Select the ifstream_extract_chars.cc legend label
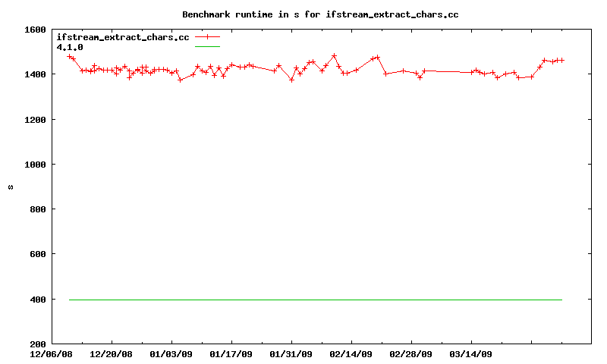 tap(122, 37)
